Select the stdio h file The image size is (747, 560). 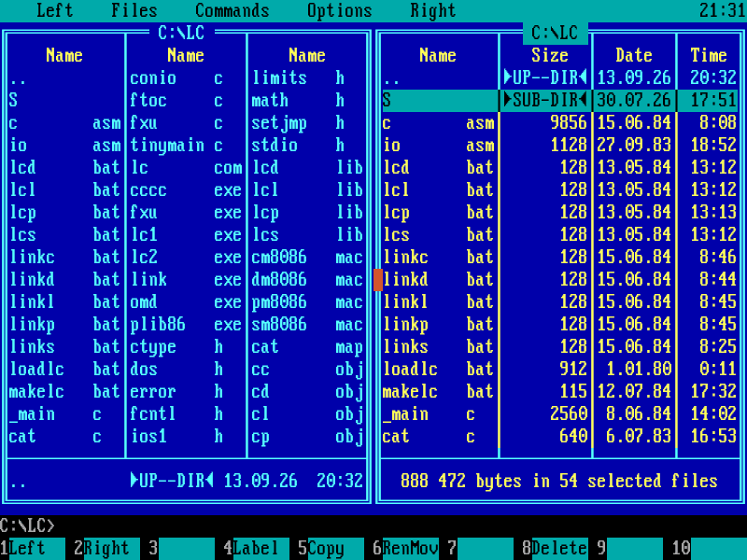(307, 145)
